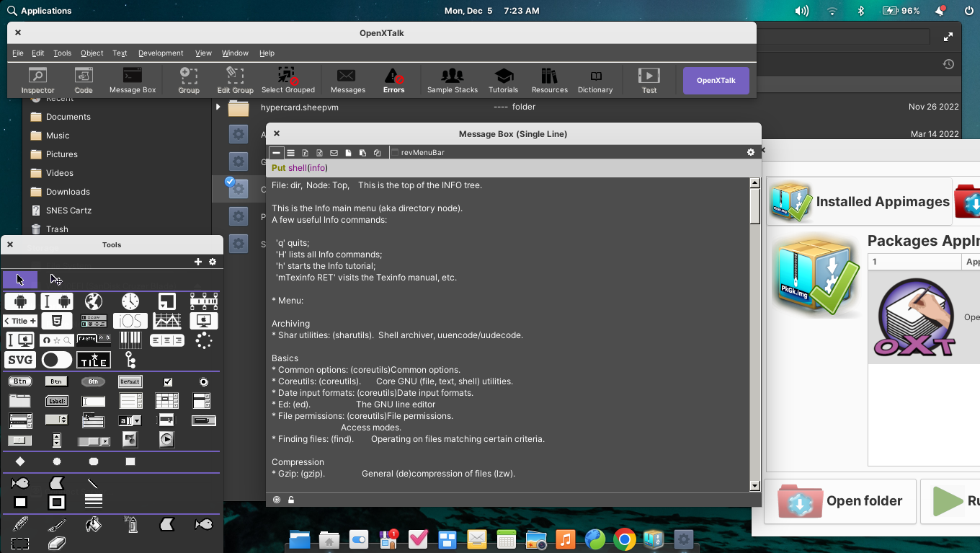
Task: Select the paint bucket tool
Action: (94, 524)
